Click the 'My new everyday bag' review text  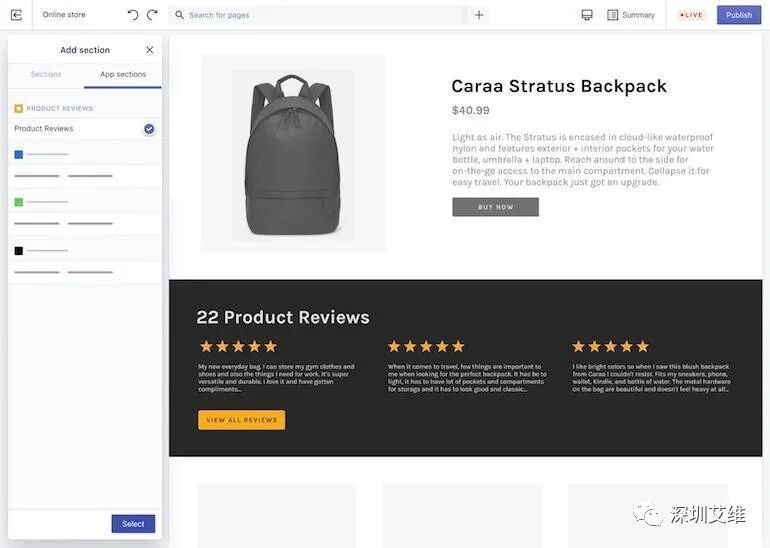pyautogui.click(x=276, y=378)
